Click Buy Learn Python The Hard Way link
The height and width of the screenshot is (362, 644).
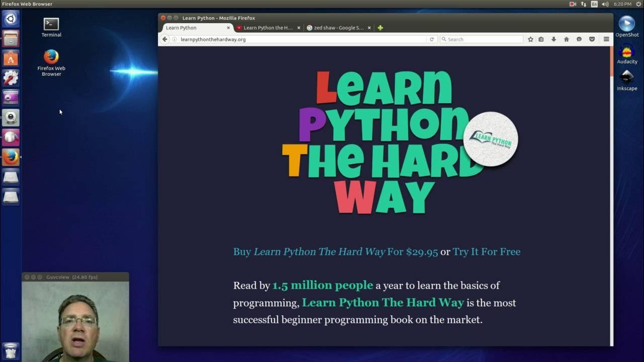click(x=336, y=252)
